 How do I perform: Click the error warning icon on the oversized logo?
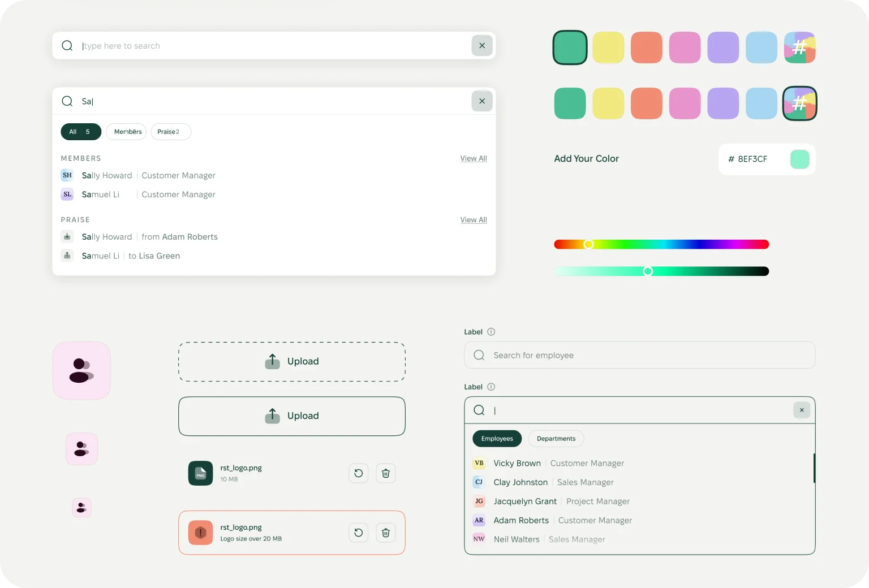coord(200,533)
